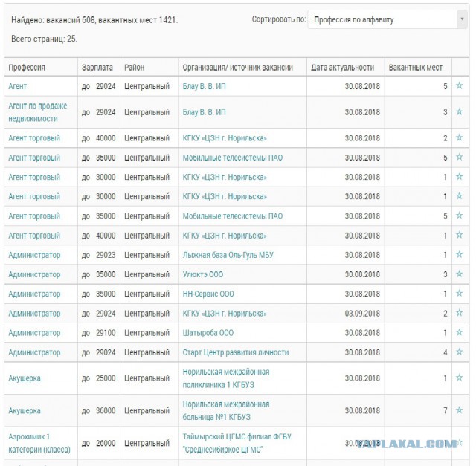Click the 'Профессия' column header
This screenshot has height=466, width=476.
27,68
